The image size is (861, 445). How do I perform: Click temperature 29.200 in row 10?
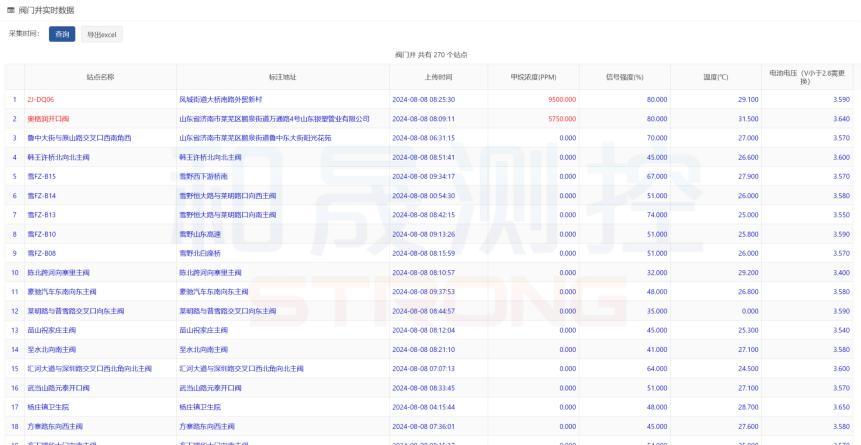tap(748, 272)
